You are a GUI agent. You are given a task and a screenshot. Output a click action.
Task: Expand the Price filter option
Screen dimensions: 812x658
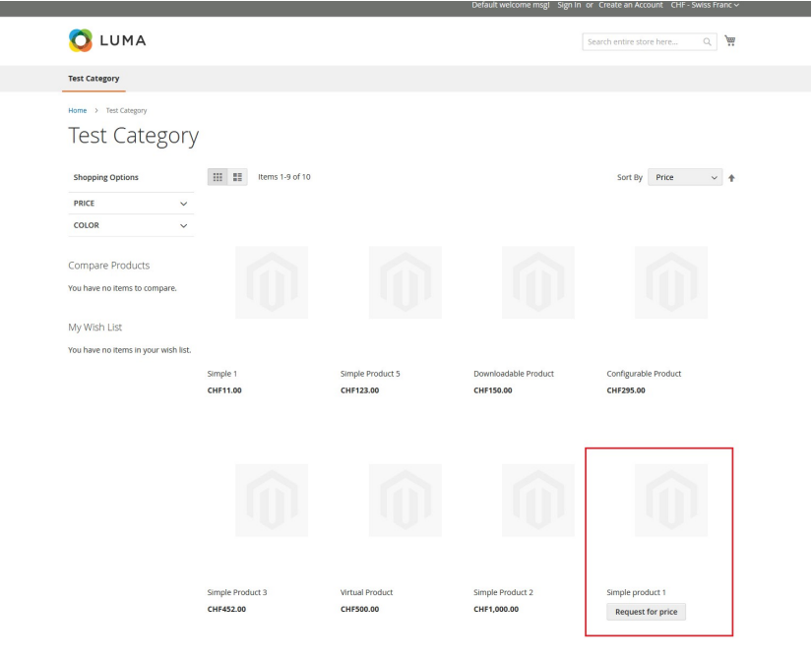coord(131,204)
